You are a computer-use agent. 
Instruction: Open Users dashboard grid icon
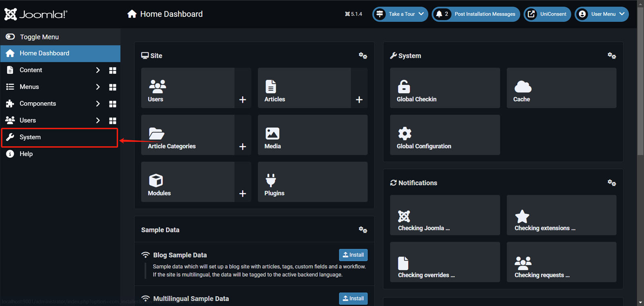tap(113, 121)
